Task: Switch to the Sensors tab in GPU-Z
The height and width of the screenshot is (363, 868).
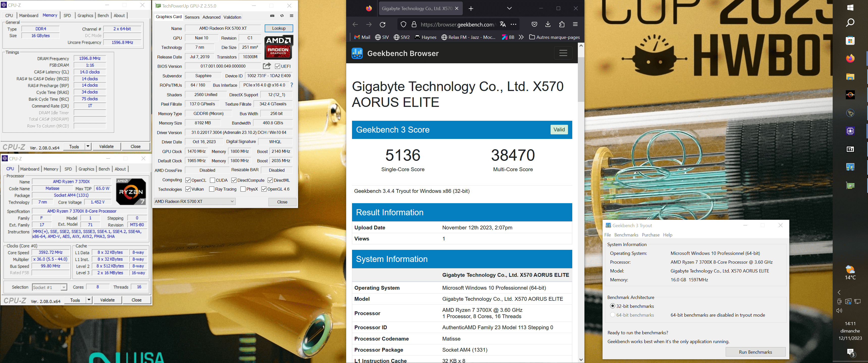Action: tap(192, 17)
